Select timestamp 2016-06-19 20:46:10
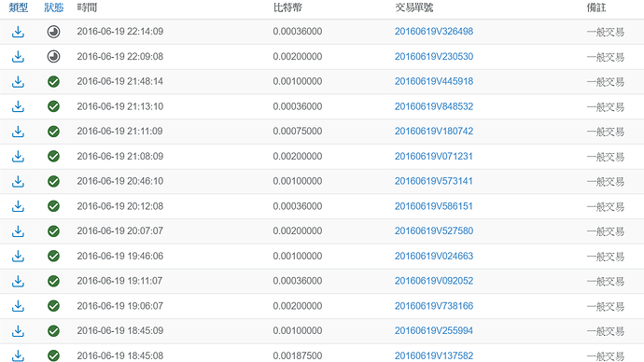Viewport: 644px width, 362px height. coord(119,181)
